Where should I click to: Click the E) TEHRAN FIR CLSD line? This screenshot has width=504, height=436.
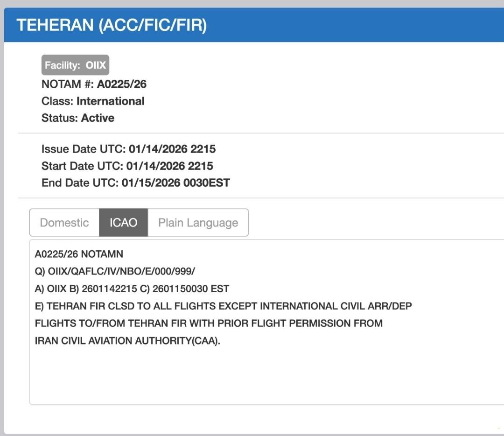tap(223, 306)
